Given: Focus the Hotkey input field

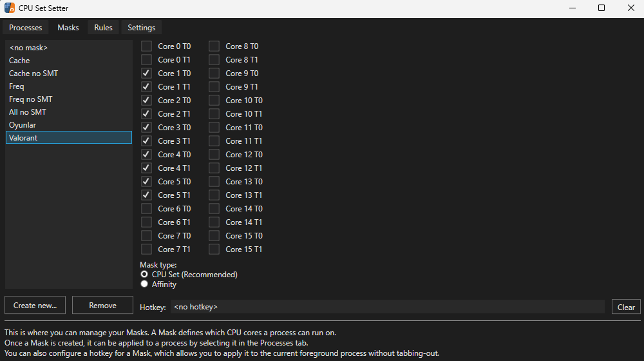Looking at the screenshot, I should coord(387,307).
